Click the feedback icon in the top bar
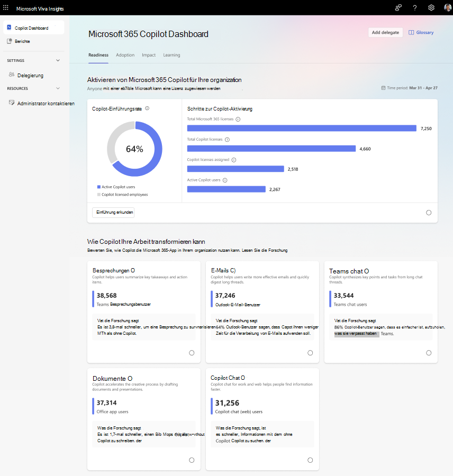Viewport: 453px width, 476px height. click(x=398, y=7)
